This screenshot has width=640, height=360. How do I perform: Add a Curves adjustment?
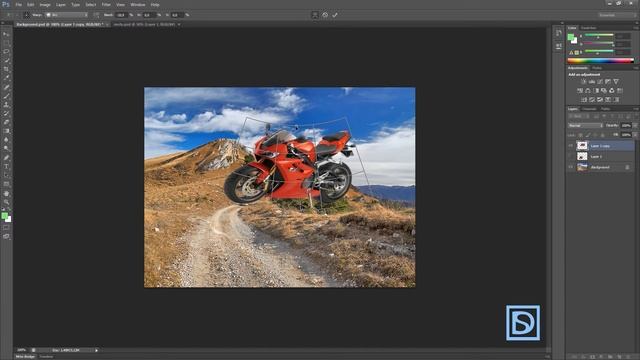pos(600,82)
